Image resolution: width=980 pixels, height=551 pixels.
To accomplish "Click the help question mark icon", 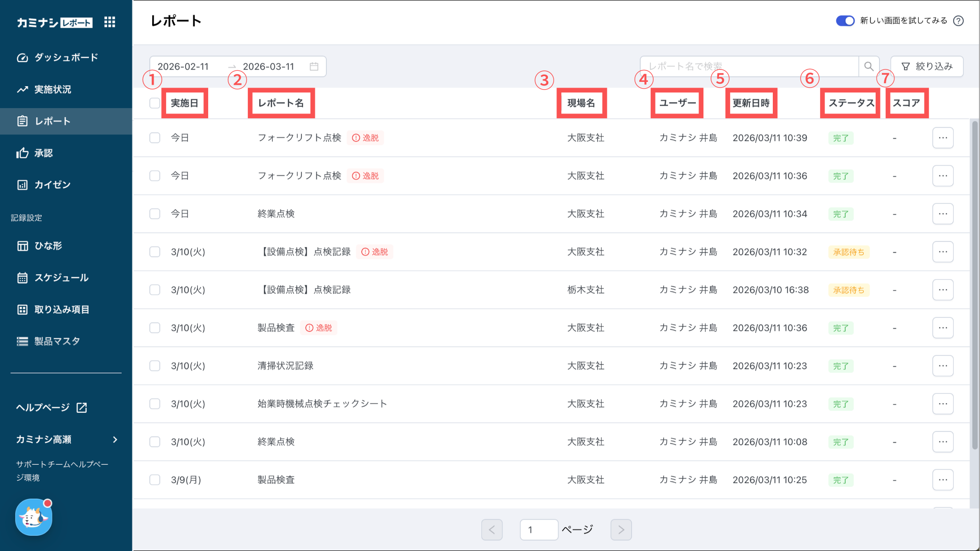I will [958, 21].
